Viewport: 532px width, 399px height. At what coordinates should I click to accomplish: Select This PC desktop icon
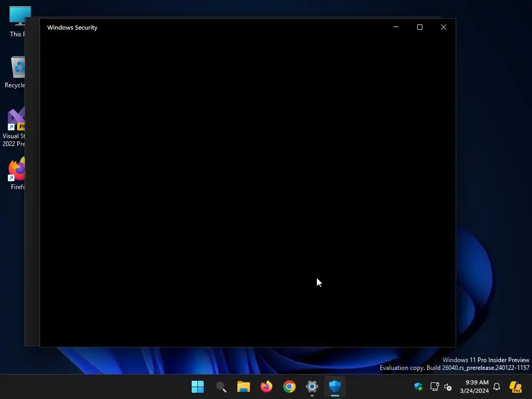[x=17, y=21]
